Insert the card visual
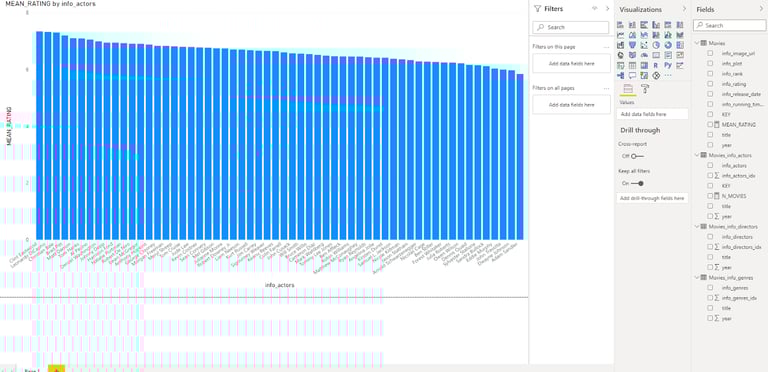Image resolution: width=768 pixels, height=372 pixels. [x=656, y=55]
